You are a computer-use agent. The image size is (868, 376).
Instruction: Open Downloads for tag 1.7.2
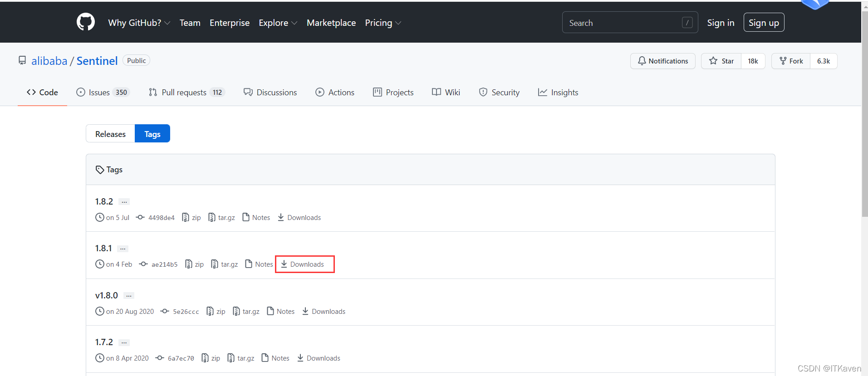pyautogui.click(x=319, y=358)
